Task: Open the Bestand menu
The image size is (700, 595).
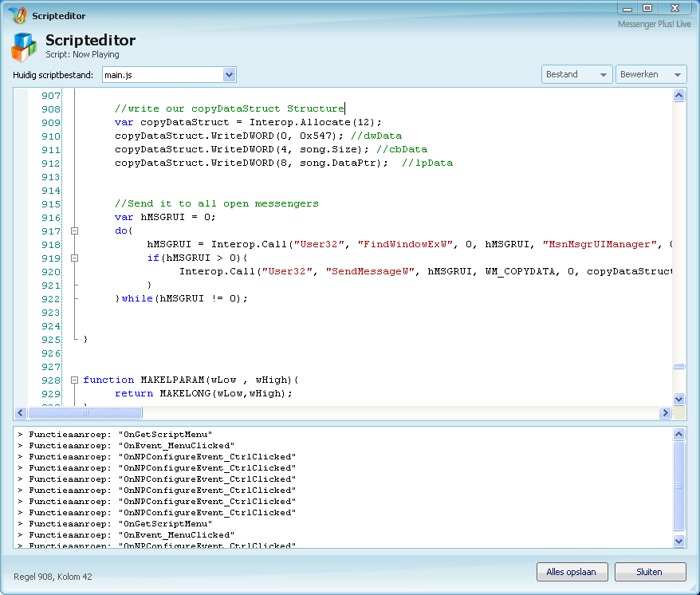Action: [x=576, y=74]
